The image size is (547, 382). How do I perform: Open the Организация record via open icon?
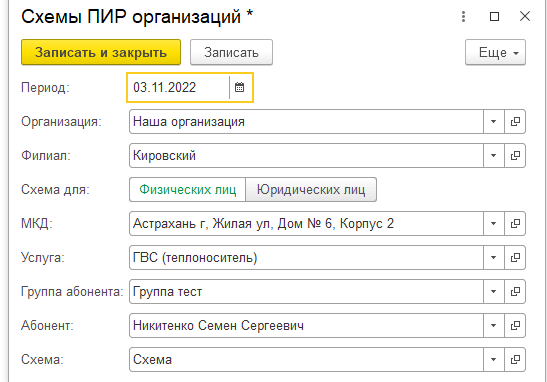tap(515, 122)
